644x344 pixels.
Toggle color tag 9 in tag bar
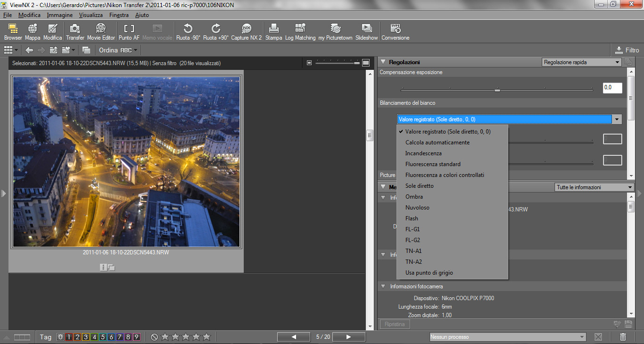[x=136, y=337]
